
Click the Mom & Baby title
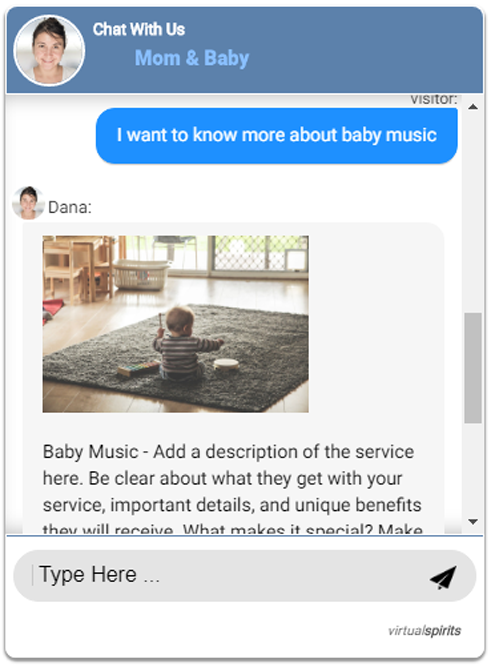pyautogui.click(x=192, y=58)
